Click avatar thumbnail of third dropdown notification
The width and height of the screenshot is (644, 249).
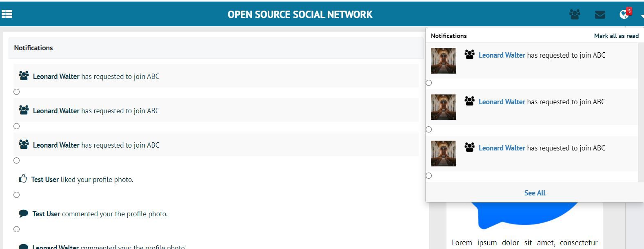444,153
